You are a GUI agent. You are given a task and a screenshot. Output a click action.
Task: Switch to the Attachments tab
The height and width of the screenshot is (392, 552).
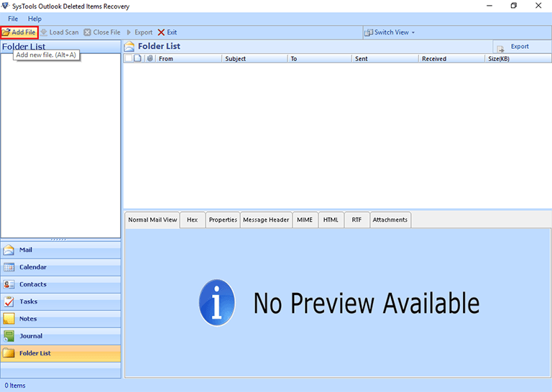(x=390, y=220)
